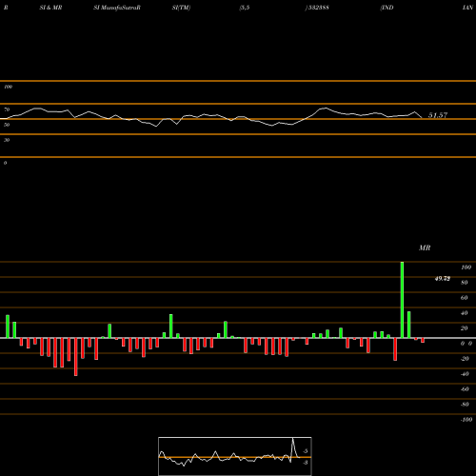Click the MR axis label 60
The image size is (476, 476).
[465, 298]
